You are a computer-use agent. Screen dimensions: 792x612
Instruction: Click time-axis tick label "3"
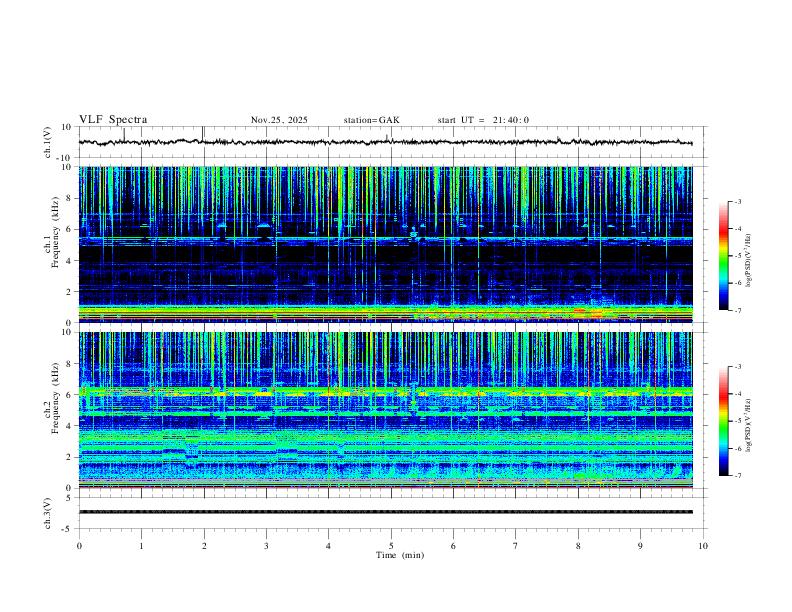[266, 546]
